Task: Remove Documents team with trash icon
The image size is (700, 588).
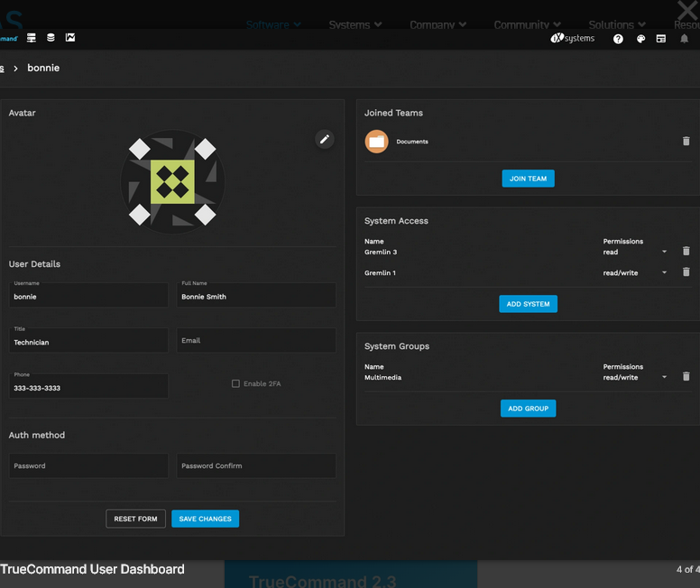Action: 686,141
